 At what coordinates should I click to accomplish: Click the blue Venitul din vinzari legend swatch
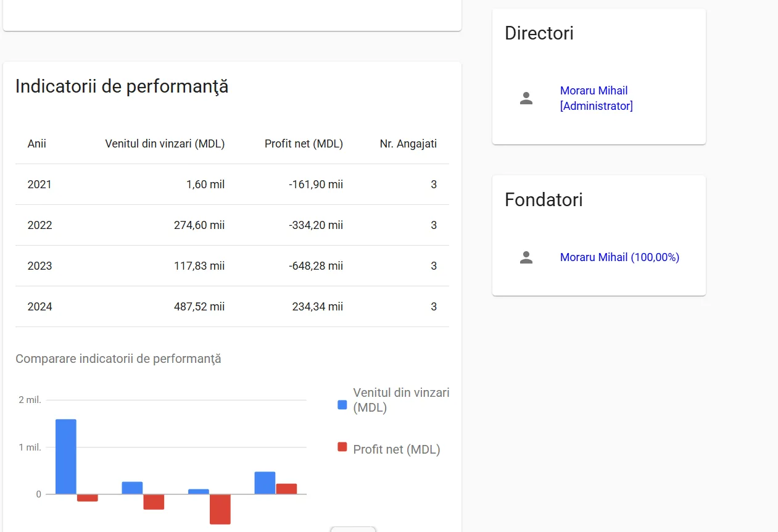pyautogui.click(x=342, y=405)
